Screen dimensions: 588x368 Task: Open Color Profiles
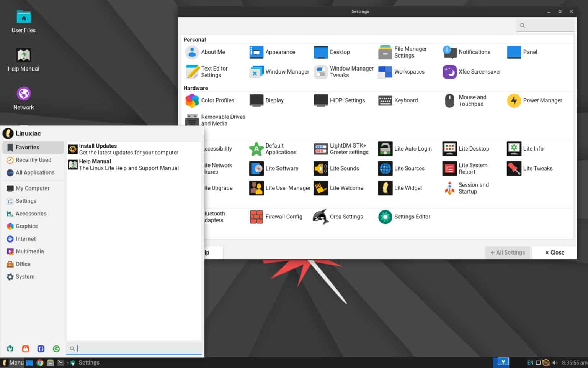pos(217,100)
